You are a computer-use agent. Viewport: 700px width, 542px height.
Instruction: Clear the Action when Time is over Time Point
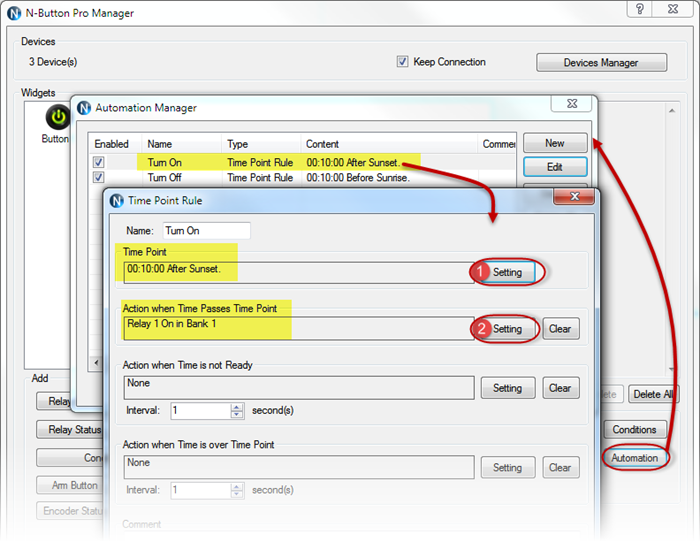tap(561, 467)
